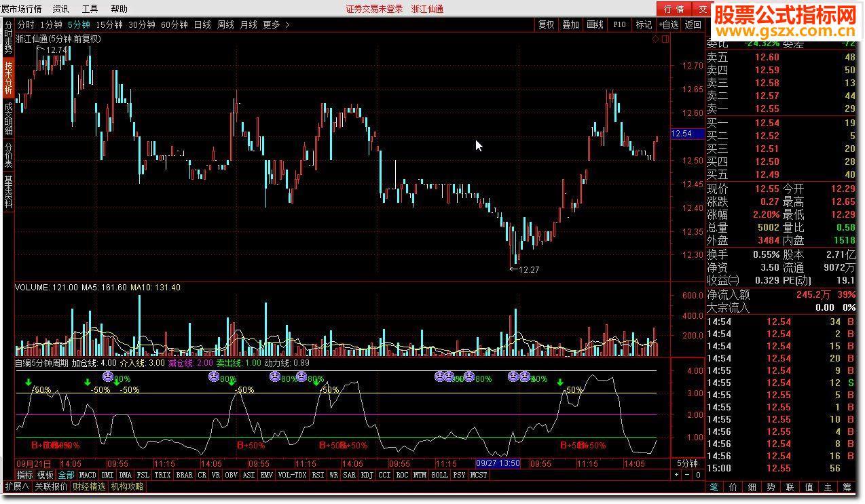Switch indicator to BOLL
This screenshot has height=504, width=865.
click(x=439, y=475)
